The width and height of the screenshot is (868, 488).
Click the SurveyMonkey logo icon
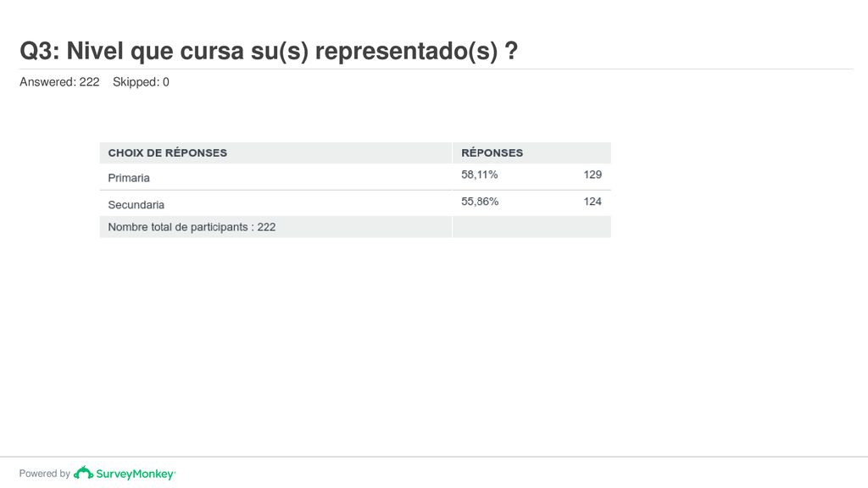pos(84,473)
